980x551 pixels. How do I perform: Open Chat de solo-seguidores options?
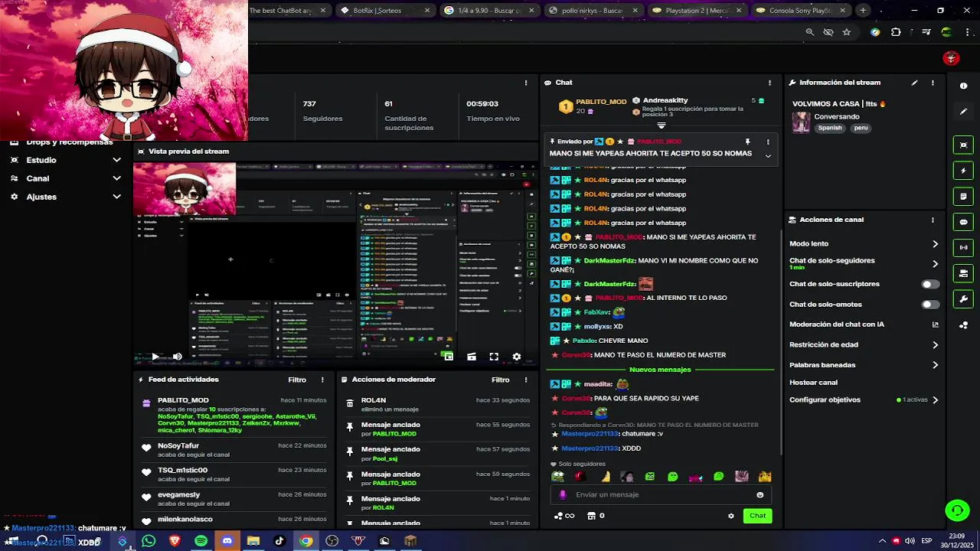coord(935,264)
